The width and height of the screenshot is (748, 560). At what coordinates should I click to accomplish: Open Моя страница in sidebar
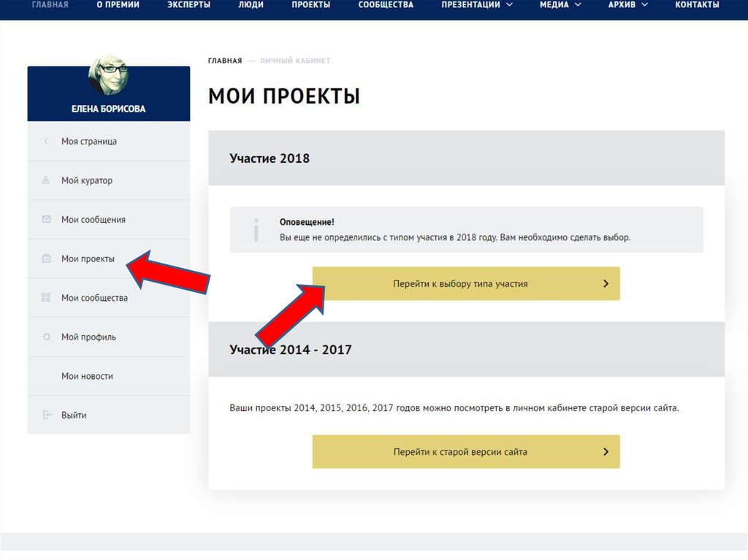coord(109,141)
